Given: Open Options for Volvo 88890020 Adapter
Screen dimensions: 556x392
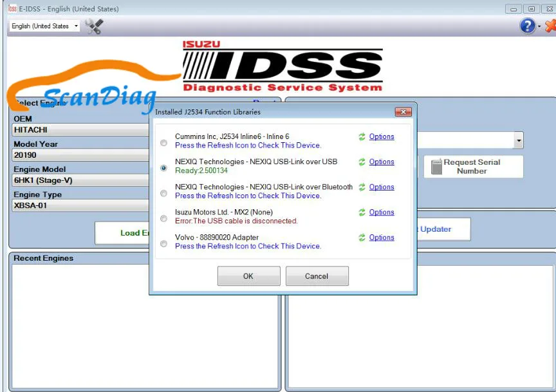Looking at the screenshot, I should pos(382,238).
